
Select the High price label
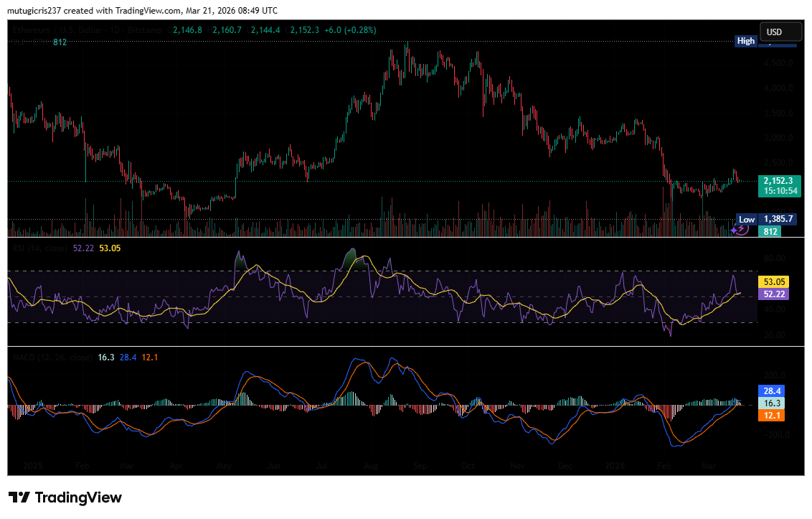pos(746,41)
